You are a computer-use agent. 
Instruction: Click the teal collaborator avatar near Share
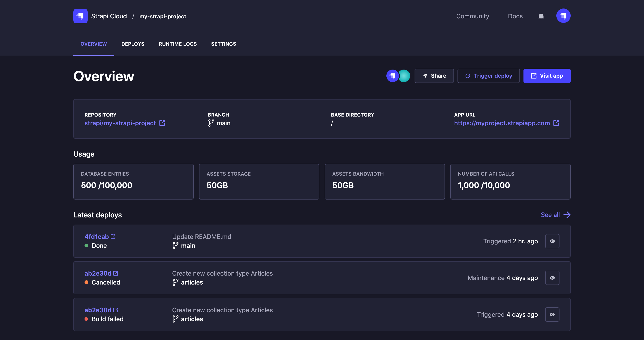pos(404,76)
